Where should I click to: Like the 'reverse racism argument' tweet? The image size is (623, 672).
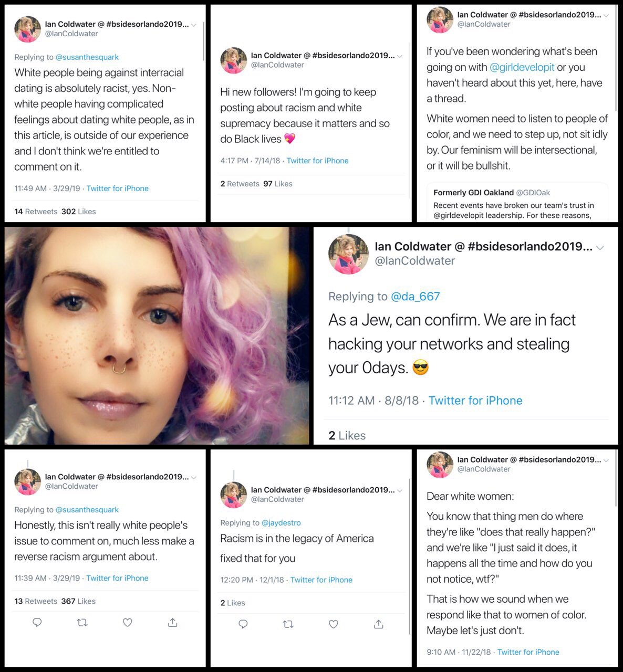127,623
